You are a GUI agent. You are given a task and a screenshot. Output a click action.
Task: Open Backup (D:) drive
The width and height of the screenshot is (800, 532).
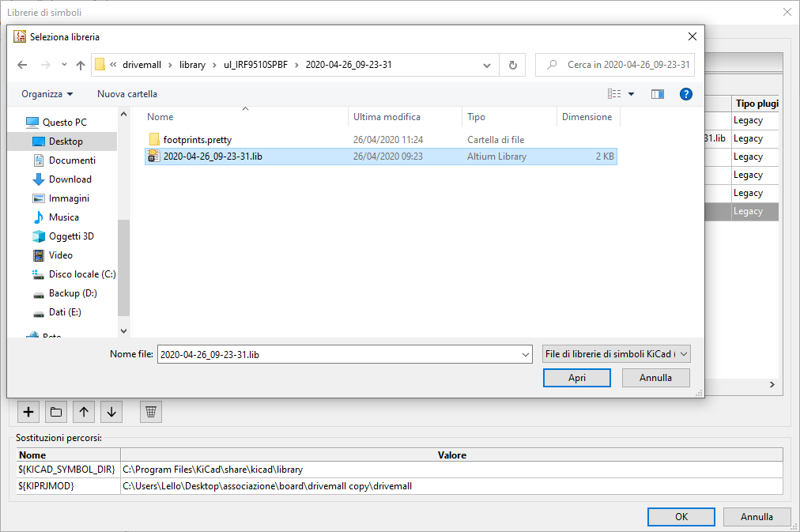point(73,292)
